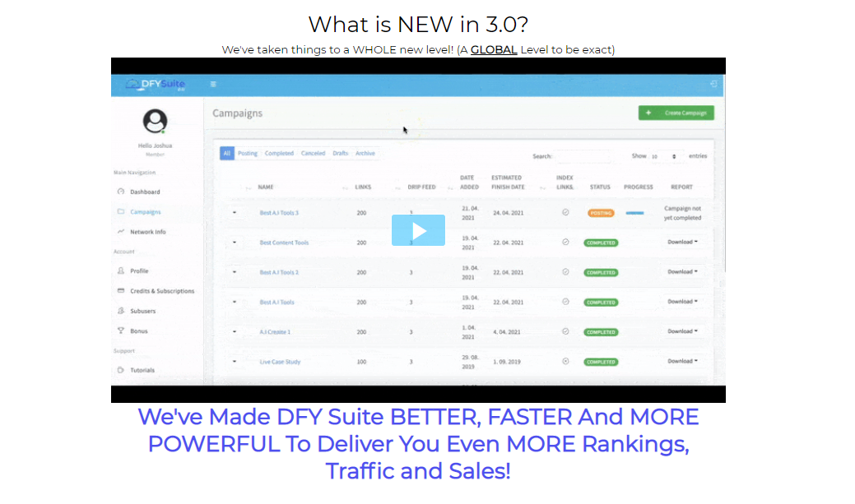Click the Campaigns folder icon
The image size is (855, 504).
pyautogui.click(x=121, y=211)
